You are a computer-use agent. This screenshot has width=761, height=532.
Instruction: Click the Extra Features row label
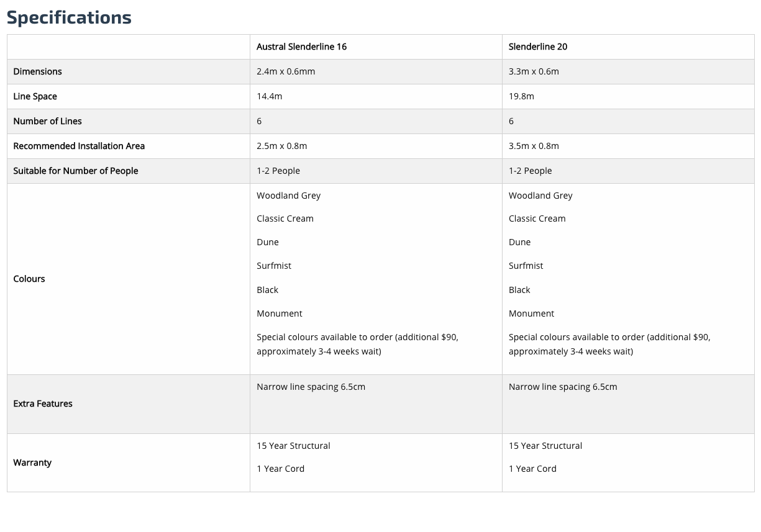click(43, 404)
